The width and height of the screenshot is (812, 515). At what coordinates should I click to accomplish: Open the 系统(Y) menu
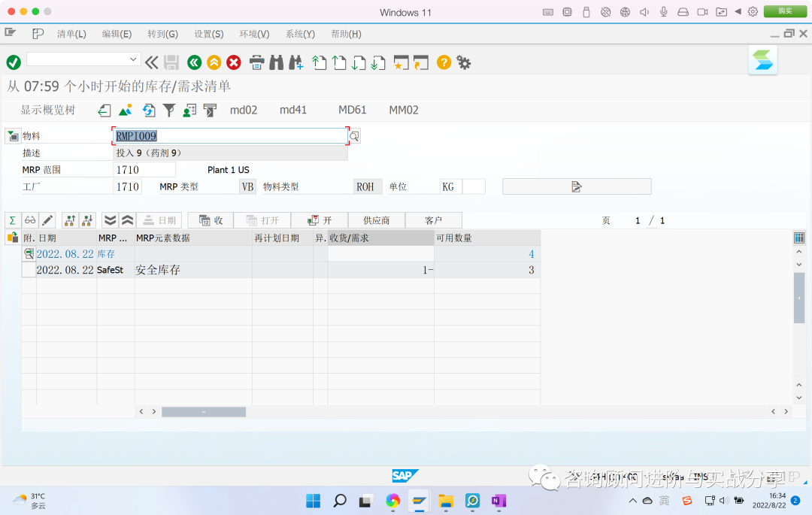tap(298, 34)
